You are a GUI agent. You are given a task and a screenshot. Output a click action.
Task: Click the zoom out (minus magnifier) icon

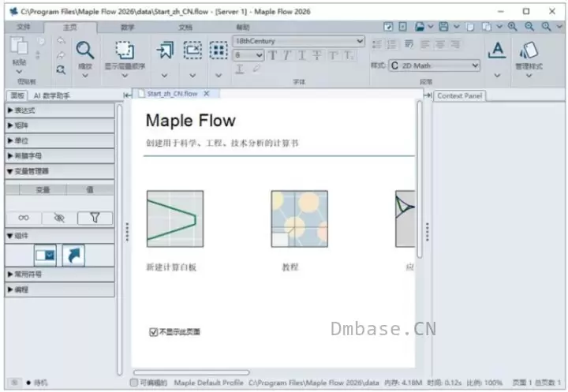(x=529, y=27)
